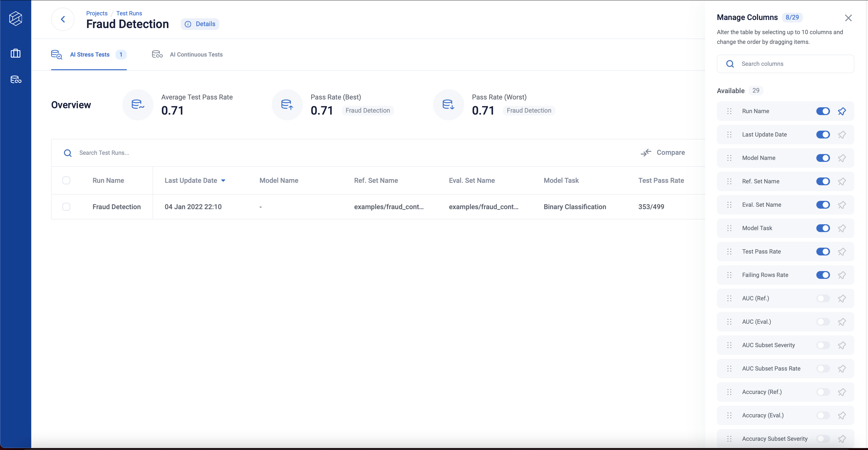Pin the Eval. Set Name column

click(842, 205)
